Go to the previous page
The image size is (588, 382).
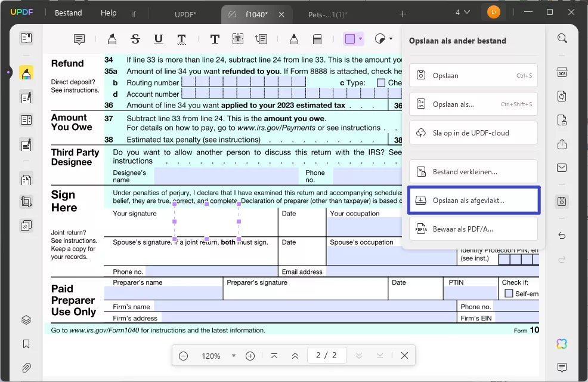pos(295,356)
